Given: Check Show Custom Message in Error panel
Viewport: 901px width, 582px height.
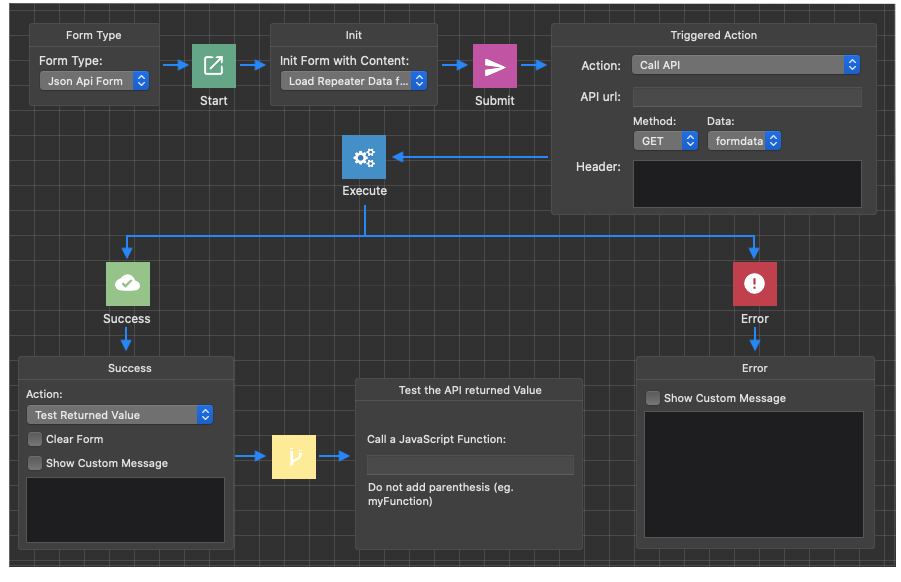Looking at the screenshot, I should point(653,398).
